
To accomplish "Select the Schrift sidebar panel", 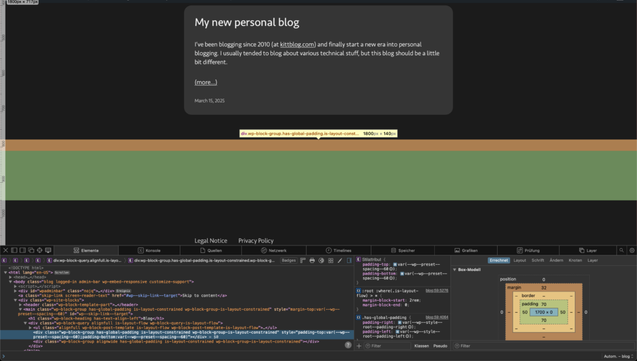I will [x=538, y=260].
